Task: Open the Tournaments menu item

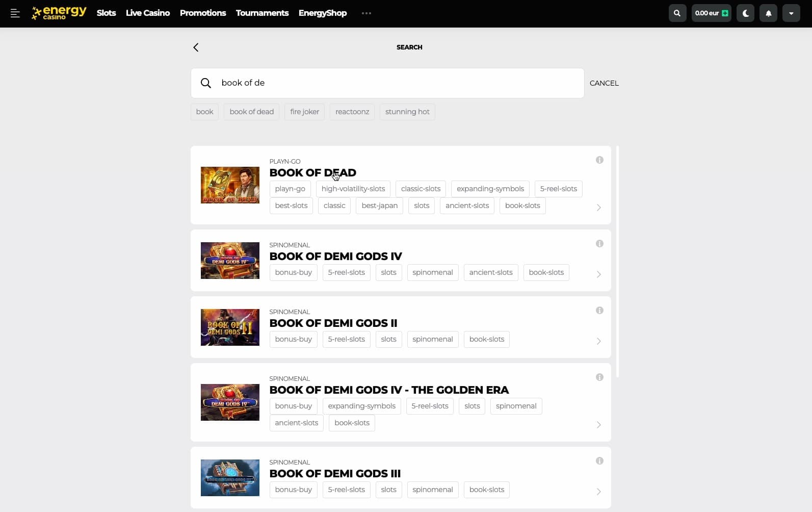Action: point(262,13)
